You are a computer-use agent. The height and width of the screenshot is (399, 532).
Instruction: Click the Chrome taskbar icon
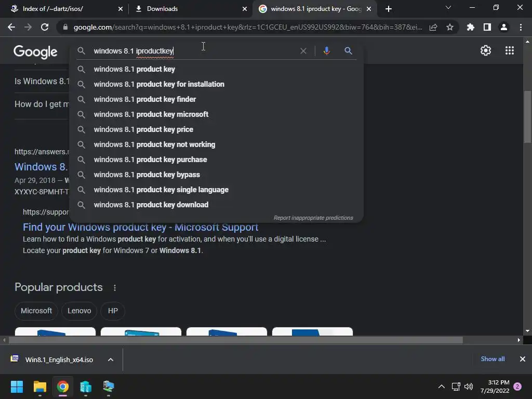(x=62, y=387)
